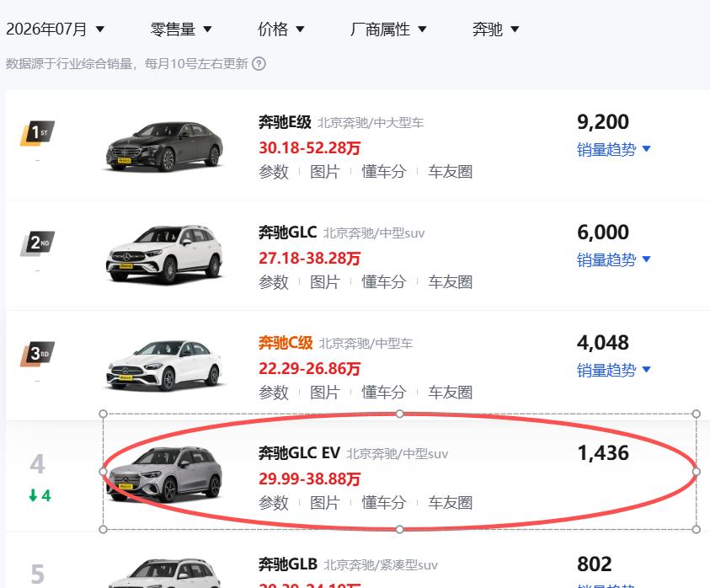The image size is (710, 588).
Task: Click the 奔驰GLC EV car thumbnail
Action: tap(164, 474)
